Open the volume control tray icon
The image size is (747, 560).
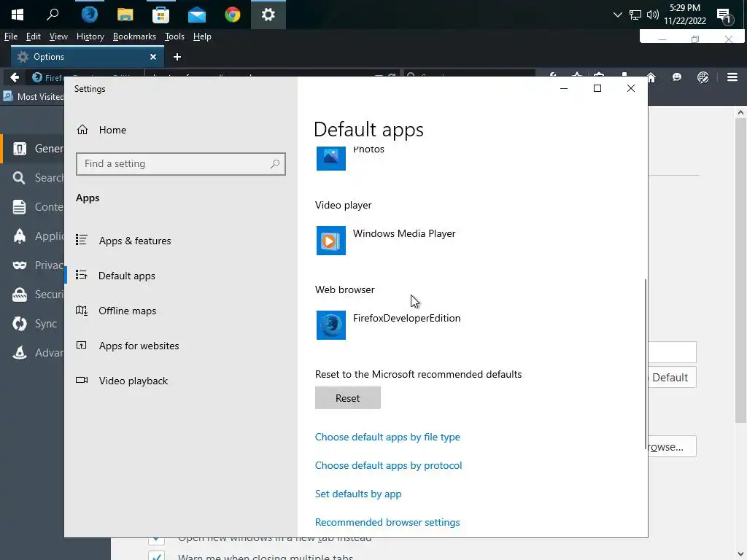pos(653,15)
